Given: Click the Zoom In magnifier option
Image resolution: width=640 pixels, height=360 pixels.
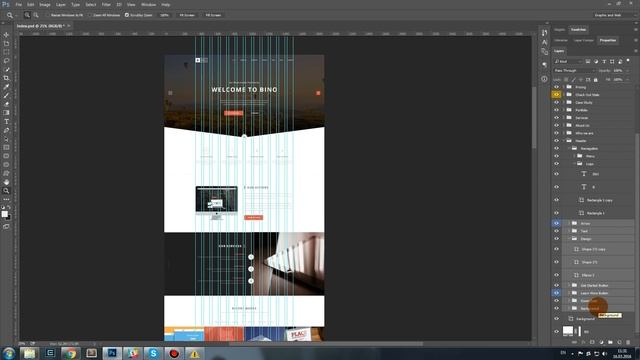Looking at the screenshot, I should click(x=27, y=15).
